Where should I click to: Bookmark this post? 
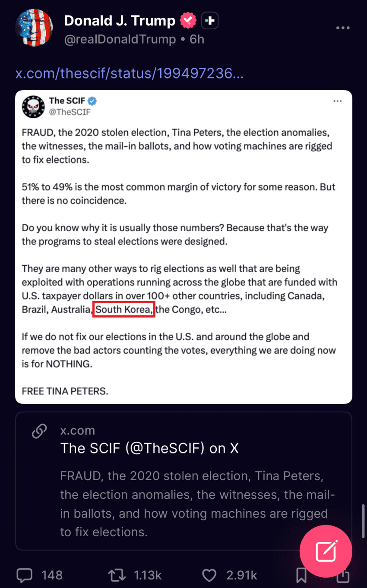point(301,575)
